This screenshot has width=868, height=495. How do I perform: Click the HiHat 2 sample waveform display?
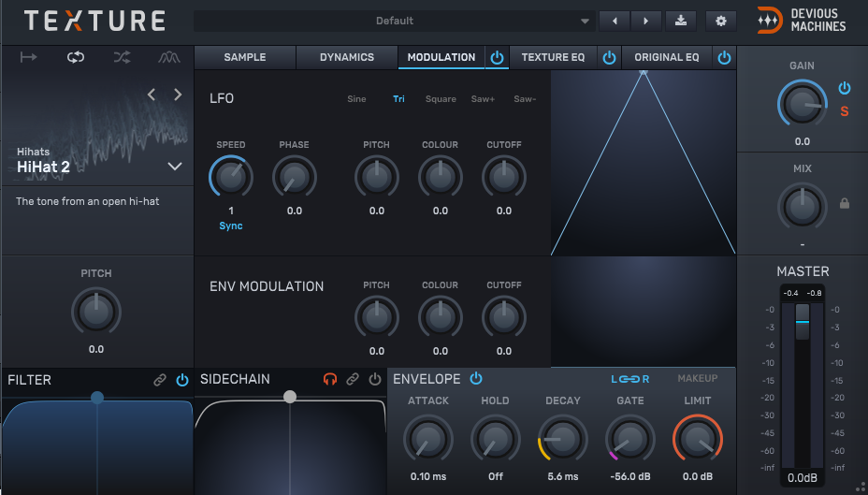97,130
